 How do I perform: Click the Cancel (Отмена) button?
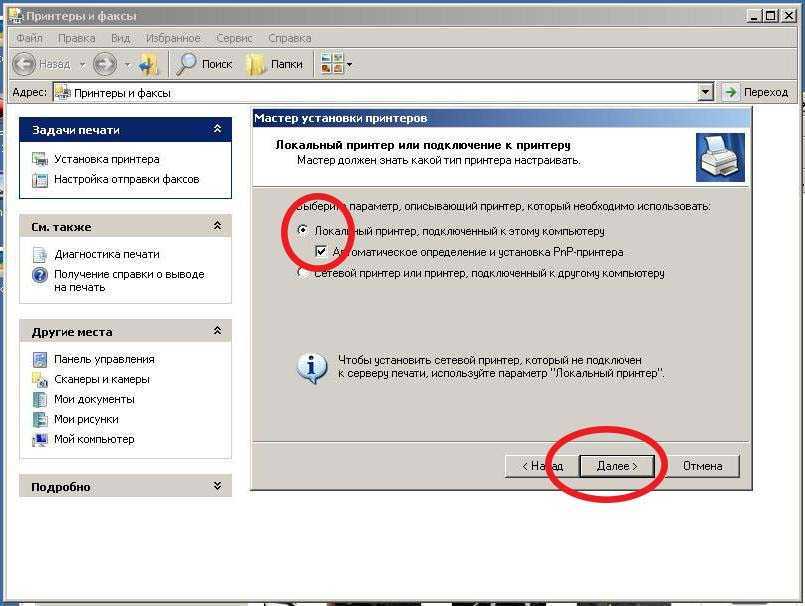(x=702, y=466)
